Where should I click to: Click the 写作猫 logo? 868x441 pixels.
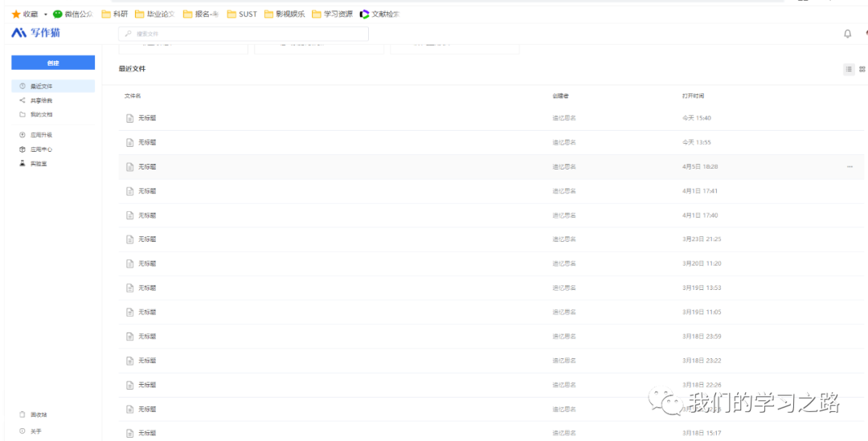(35, 33)
